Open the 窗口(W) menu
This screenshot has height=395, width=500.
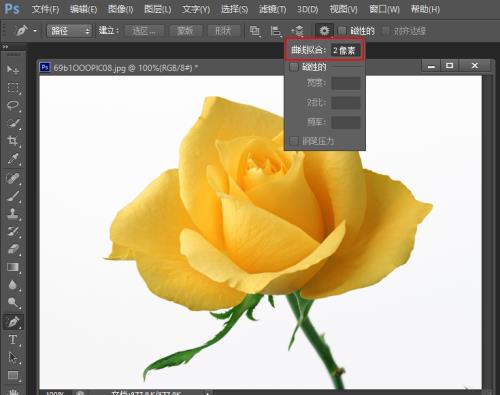click(384, 9)
